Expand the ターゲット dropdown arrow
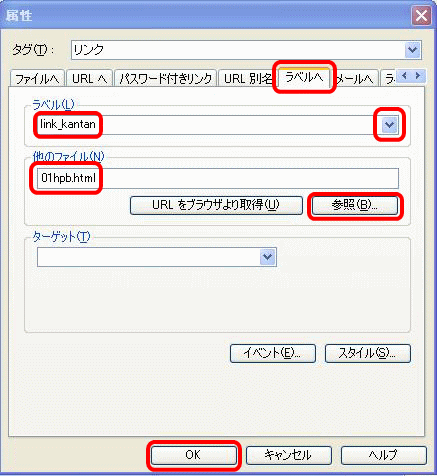 (x=268, y=257)
